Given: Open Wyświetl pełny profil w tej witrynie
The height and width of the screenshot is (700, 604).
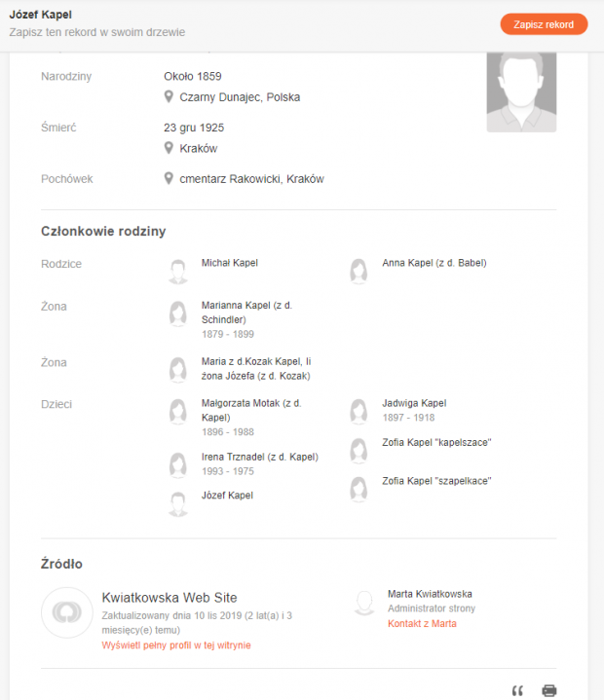Looking at the screenshot, I should pos(176,645).
